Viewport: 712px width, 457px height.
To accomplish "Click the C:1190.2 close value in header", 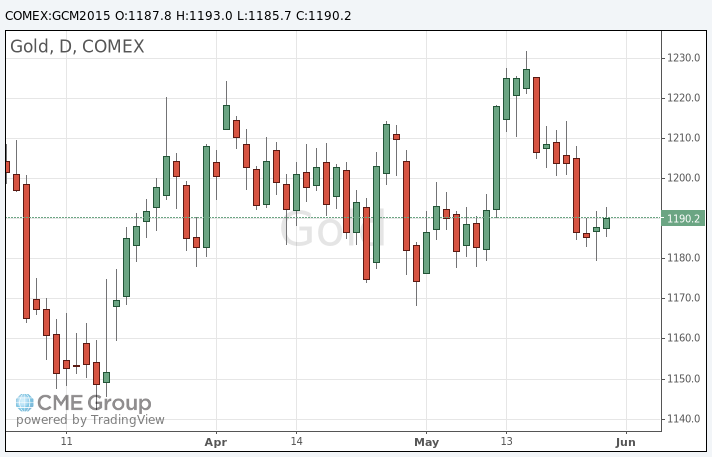I will tap(324, 16).
